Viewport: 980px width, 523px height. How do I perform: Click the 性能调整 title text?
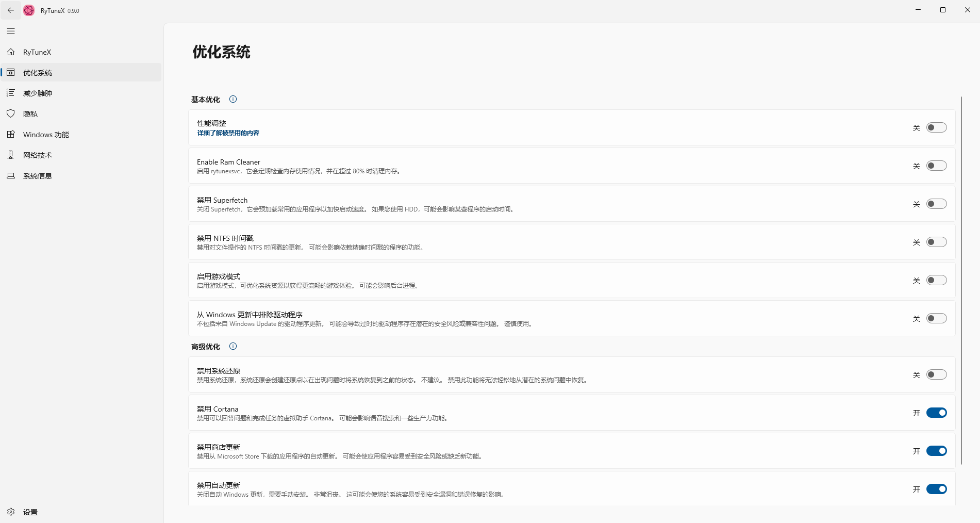(211, 123)
